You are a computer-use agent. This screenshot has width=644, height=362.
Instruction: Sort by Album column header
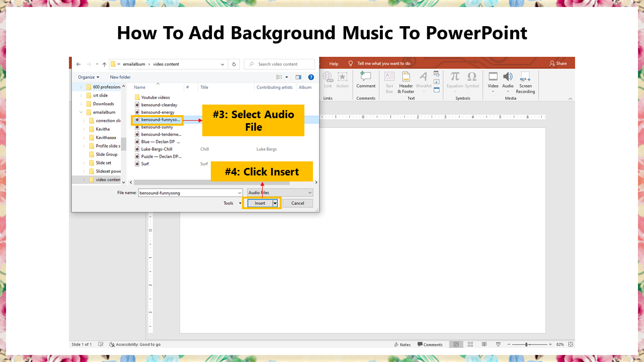coord(305,87)
